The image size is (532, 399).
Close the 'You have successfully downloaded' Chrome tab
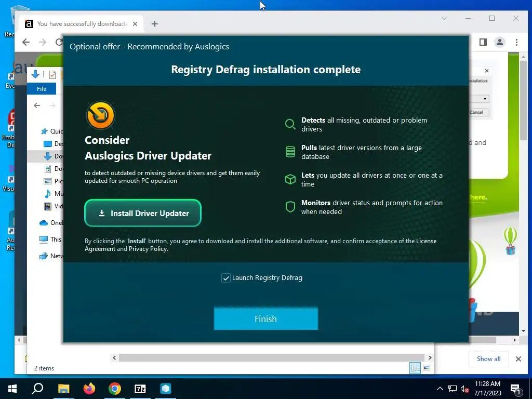(x=135, y=24)
